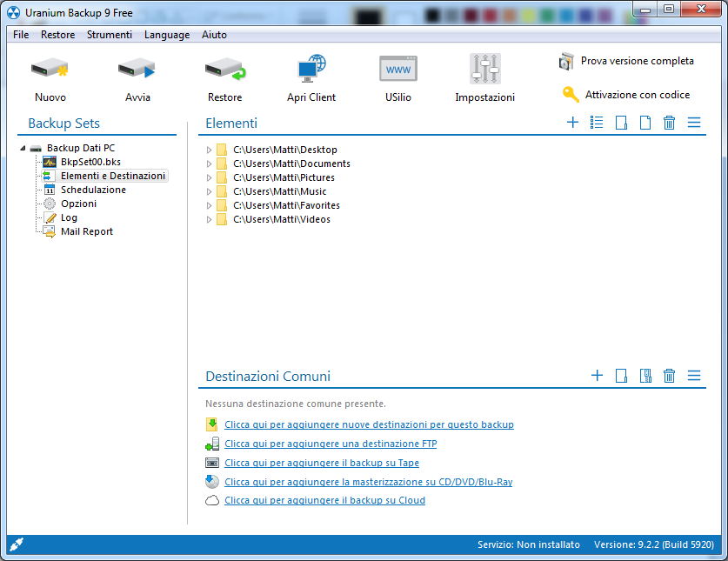Click Elementi file page icon
Viewport: 728px width, 561px height.
coord(645,123)
